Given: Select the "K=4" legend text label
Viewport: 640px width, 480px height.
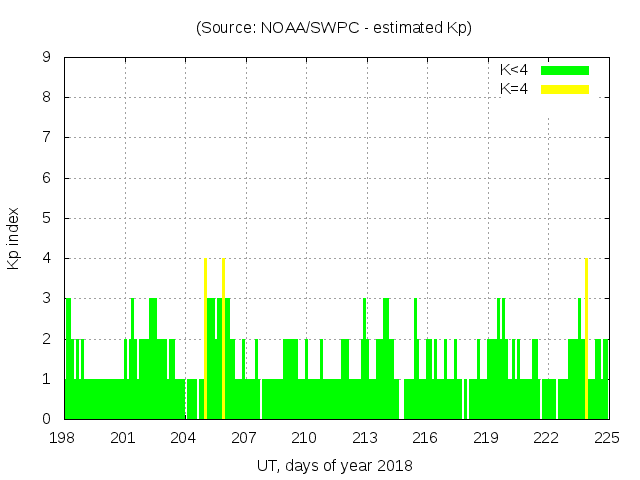Looking at the screenshot, I should click(514, 89).
